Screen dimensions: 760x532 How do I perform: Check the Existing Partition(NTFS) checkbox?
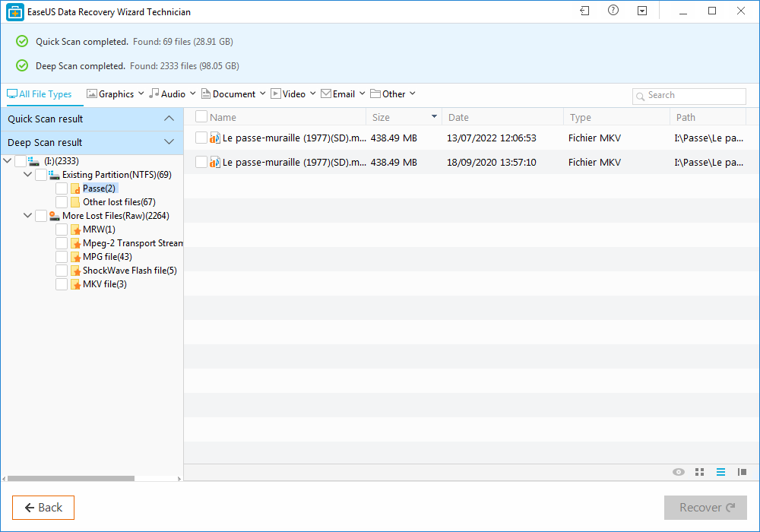[41, 175]
